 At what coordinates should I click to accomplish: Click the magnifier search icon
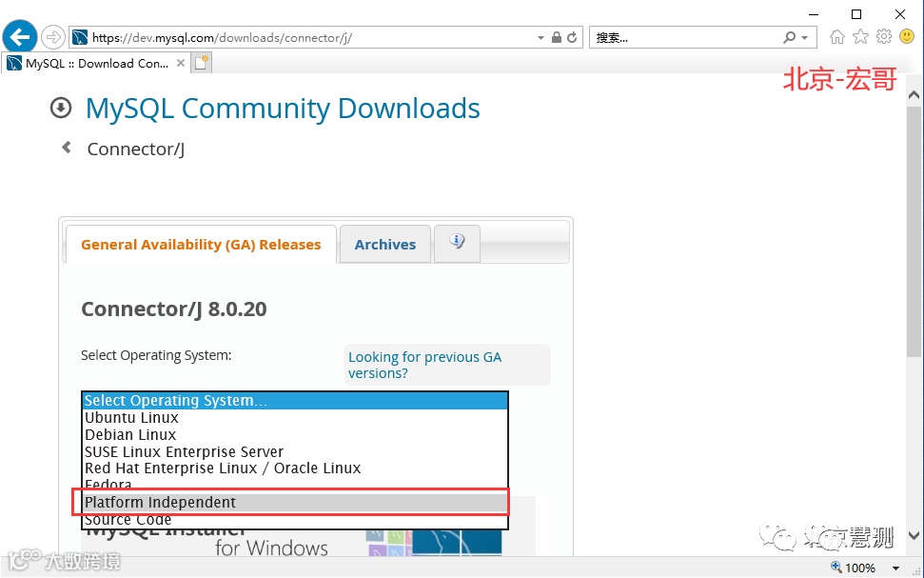(x=789, y=38)
